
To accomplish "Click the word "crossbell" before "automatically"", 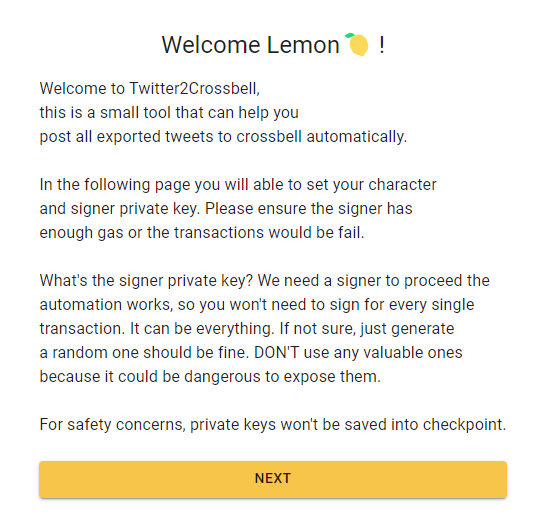I will 269,136.
